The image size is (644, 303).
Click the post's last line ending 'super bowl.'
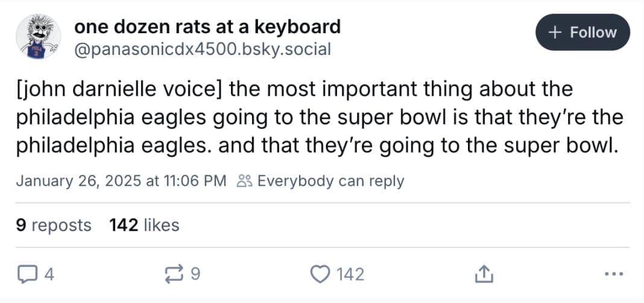tap(317, 145)
